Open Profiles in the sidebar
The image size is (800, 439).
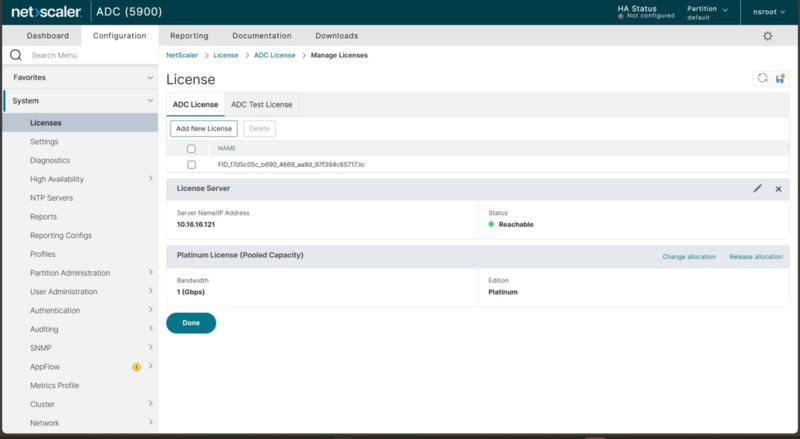pyautogui.click(x=42, y=254)
